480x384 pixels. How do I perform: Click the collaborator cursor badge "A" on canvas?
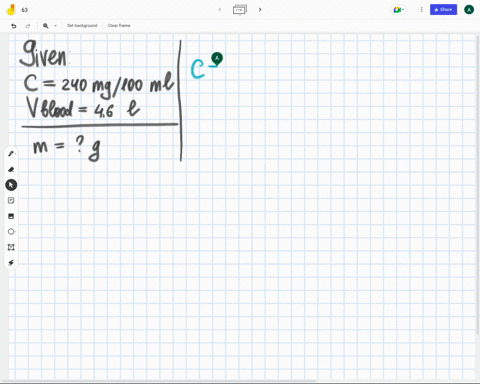[x=217, y=58]
